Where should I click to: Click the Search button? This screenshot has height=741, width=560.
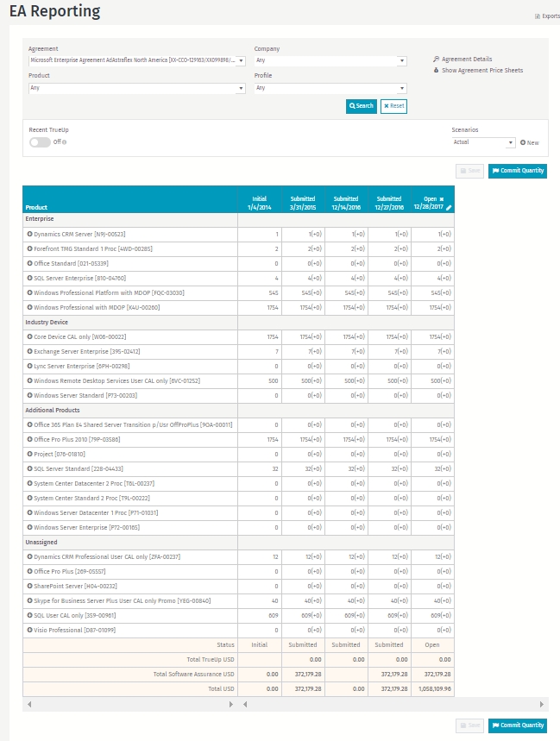[361, 106]
